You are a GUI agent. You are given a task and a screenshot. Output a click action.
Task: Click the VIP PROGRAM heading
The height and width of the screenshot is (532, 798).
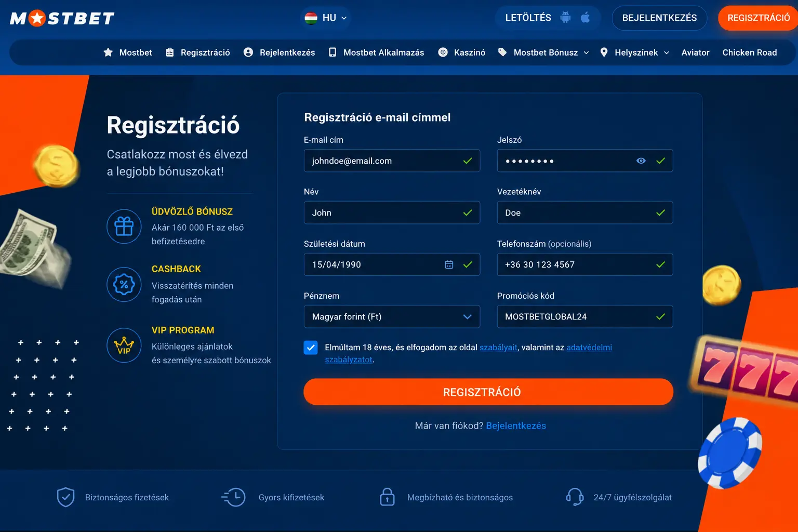183,330
